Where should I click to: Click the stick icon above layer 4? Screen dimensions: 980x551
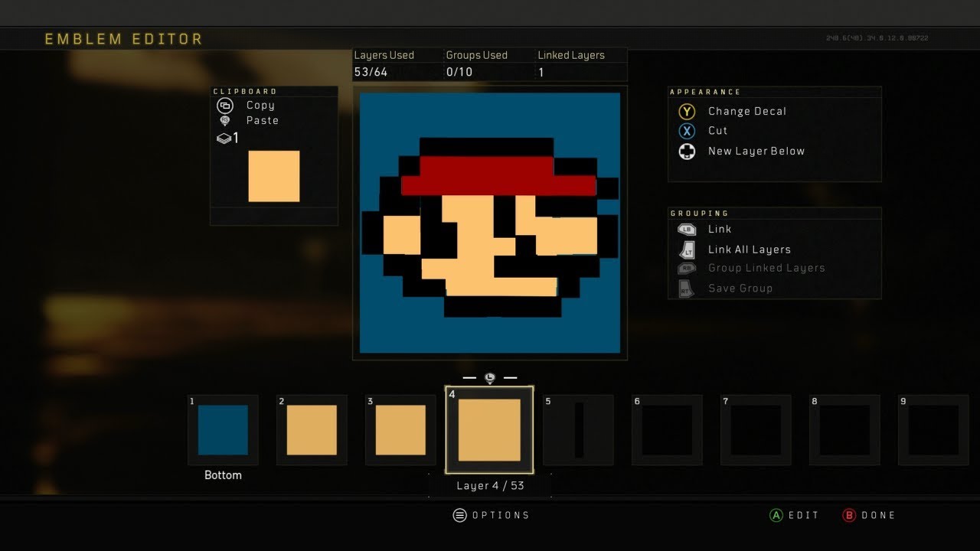tap(490, 377)
